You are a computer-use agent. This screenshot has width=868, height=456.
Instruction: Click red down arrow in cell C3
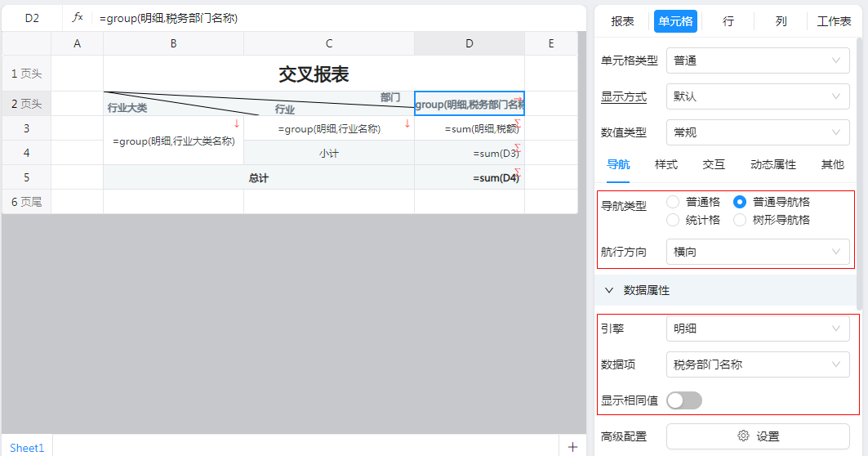[x=407, y=124]
